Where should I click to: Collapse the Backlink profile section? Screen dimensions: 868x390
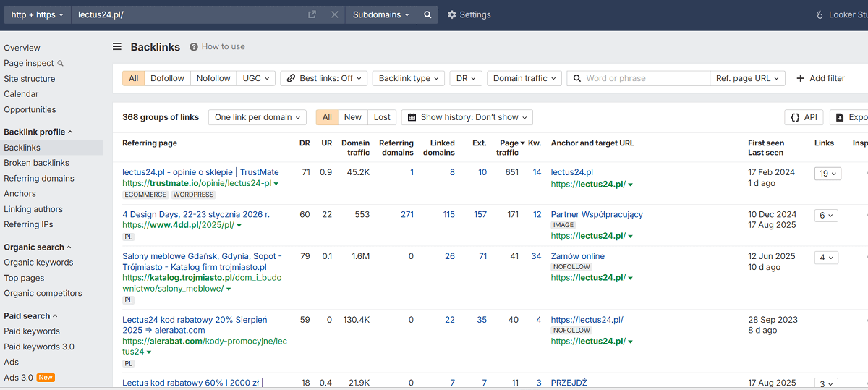pos(38,132)
